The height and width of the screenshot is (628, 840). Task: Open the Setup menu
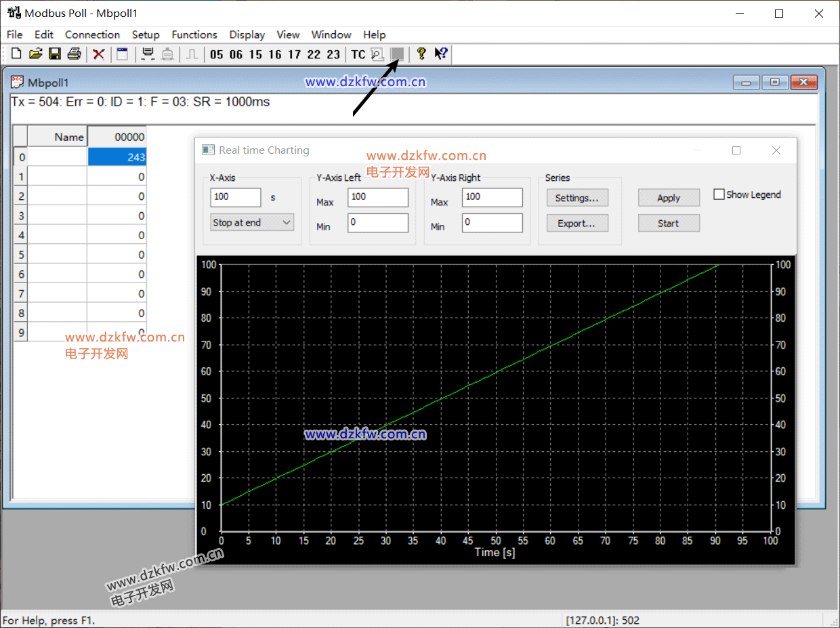(146, 35)
